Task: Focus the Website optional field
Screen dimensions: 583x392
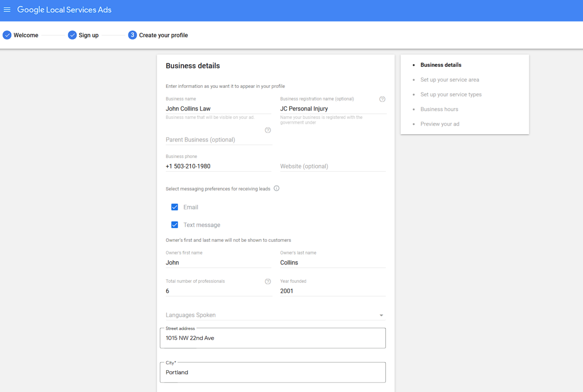Action: pyautogui.click(x=333, y=166)
